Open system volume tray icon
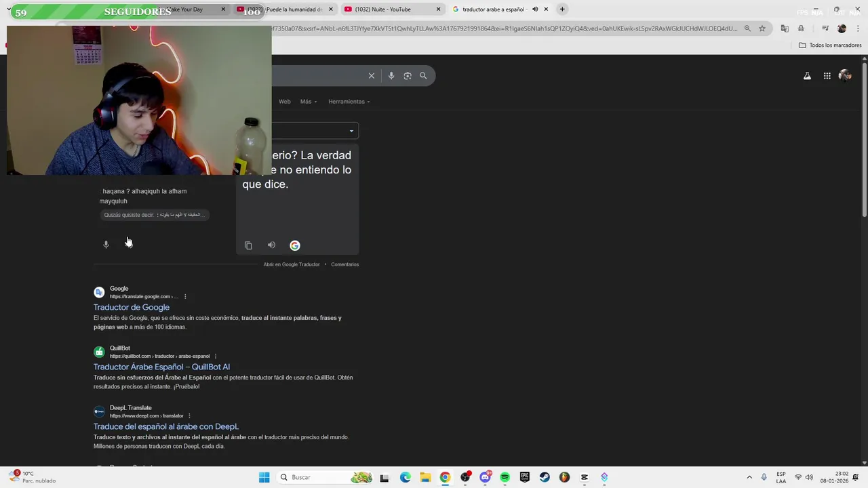Viewport: 868px width, 488px height. coord(809,477)
